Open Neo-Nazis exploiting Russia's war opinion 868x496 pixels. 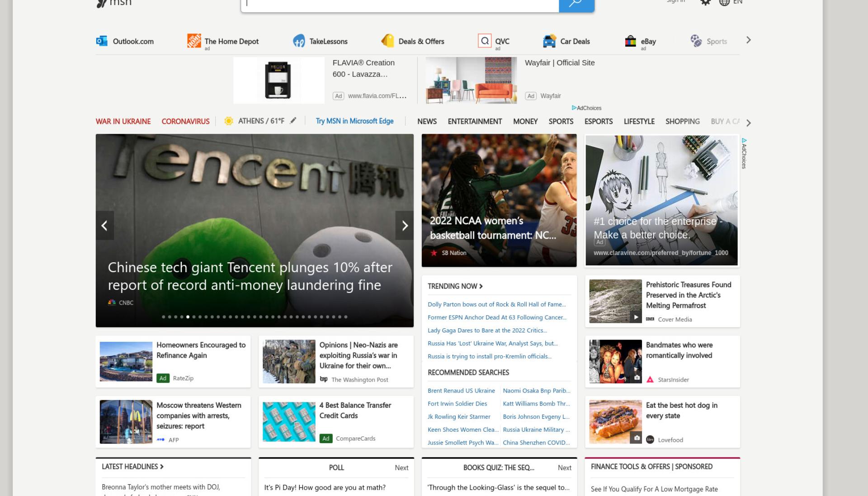point(336,361)
